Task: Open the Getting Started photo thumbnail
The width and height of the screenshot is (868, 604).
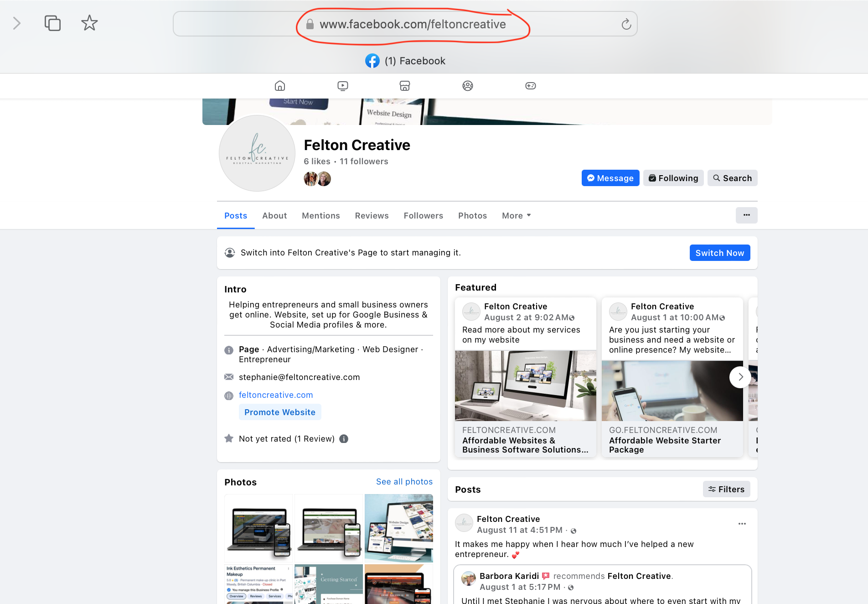Action: (x=329, y=584)
